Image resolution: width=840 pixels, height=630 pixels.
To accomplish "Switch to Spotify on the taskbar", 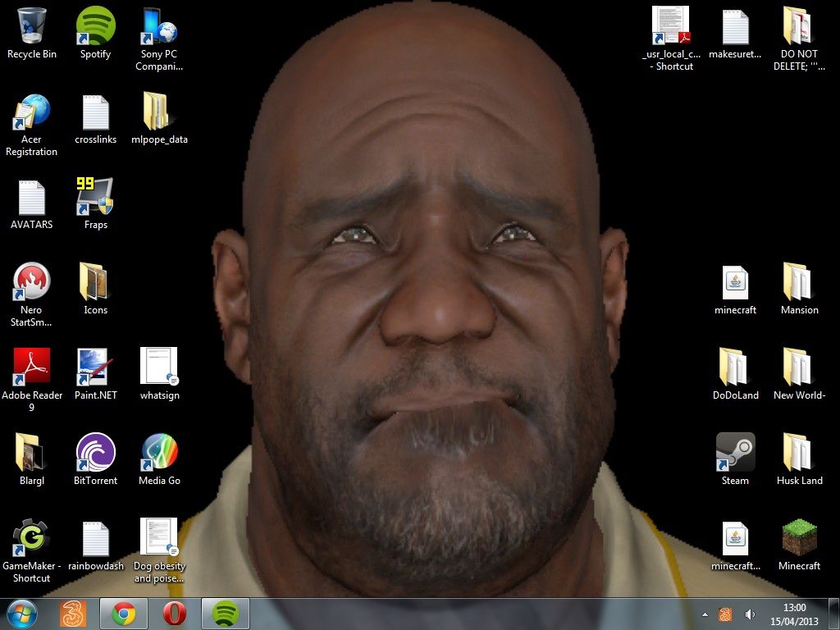I will click(226, 614).
